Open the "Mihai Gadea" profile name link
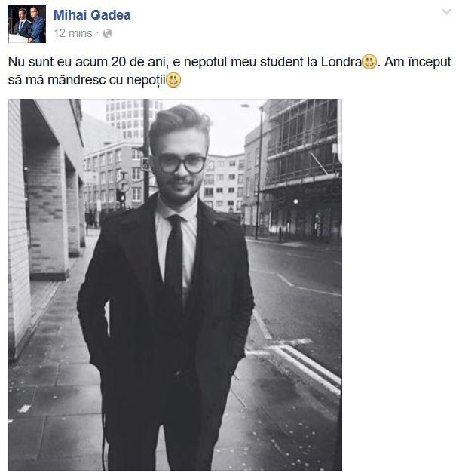The height and width of the screenshot is (476, 456). point(92,15)
